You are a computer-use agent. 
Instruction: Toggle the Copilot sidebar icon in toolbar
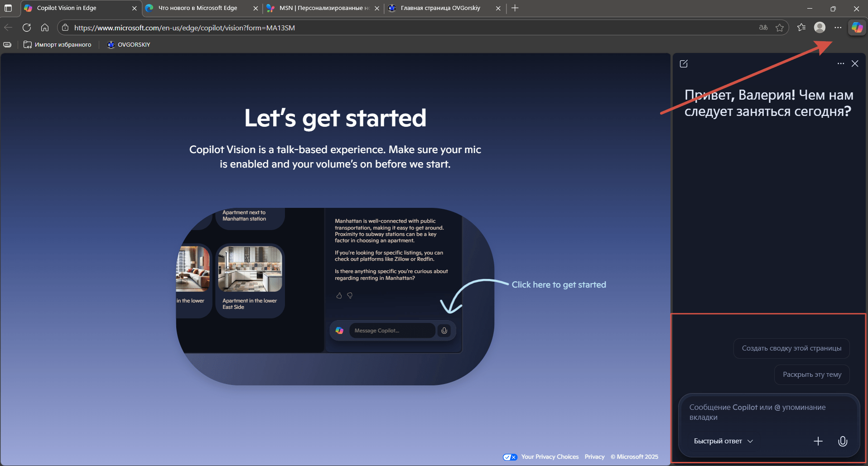857,28
